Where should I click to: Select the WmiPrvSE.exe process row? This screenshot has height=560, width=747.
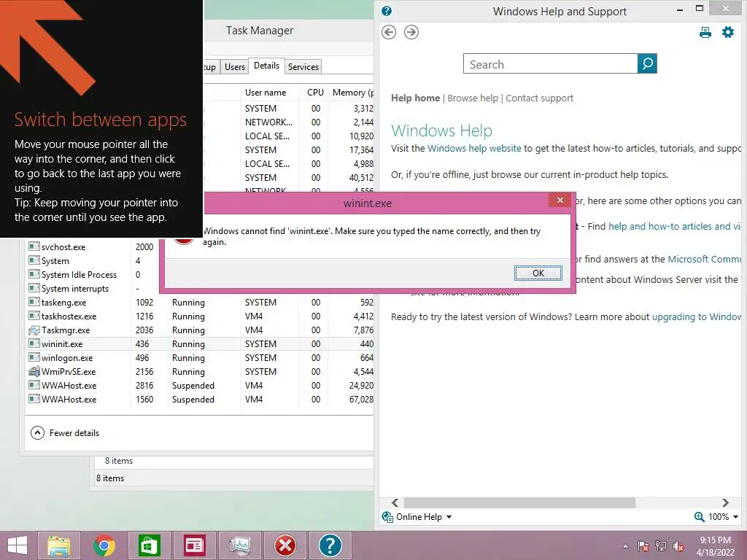pos(199,371)
